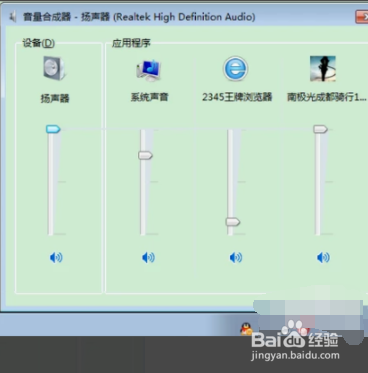
Task: Click the 系统声音 label
Action: pos(149,97)
